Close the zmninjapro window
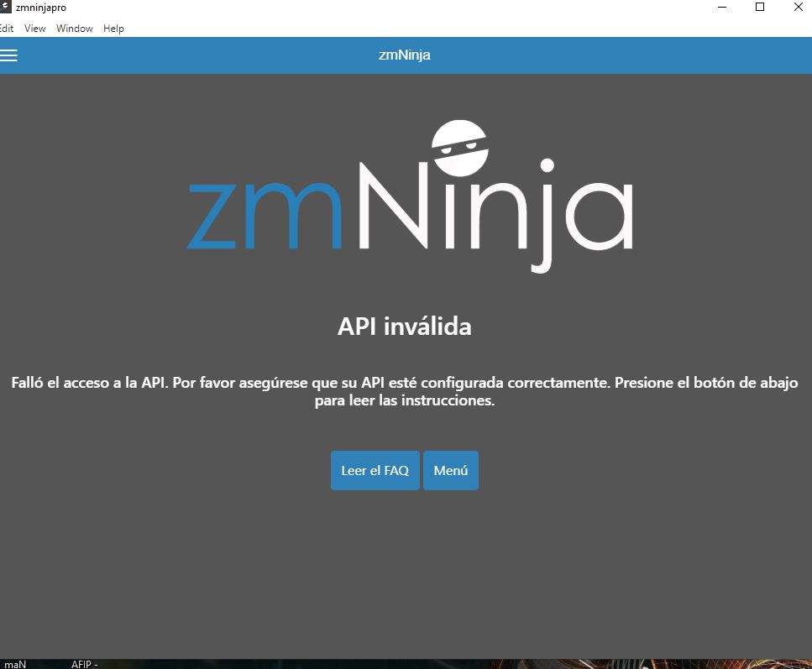Viewport: 812px width, 669px height. pyautogui.click(x=798, y=8)
